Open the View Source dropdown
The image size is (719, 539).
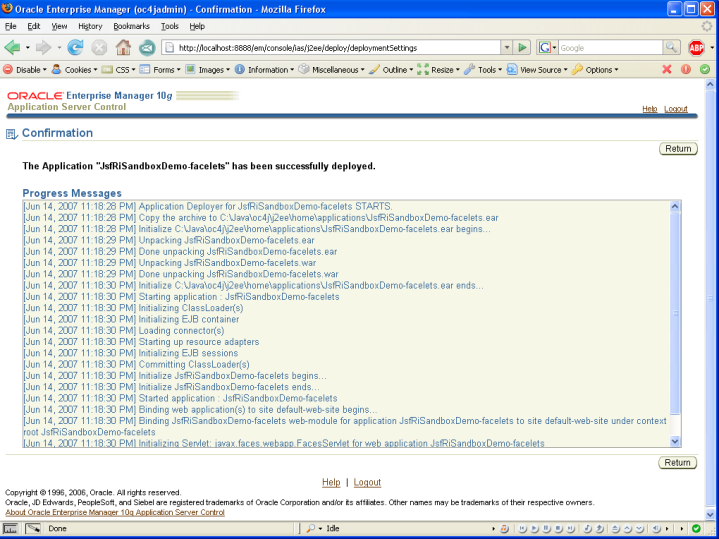(537, 70)
